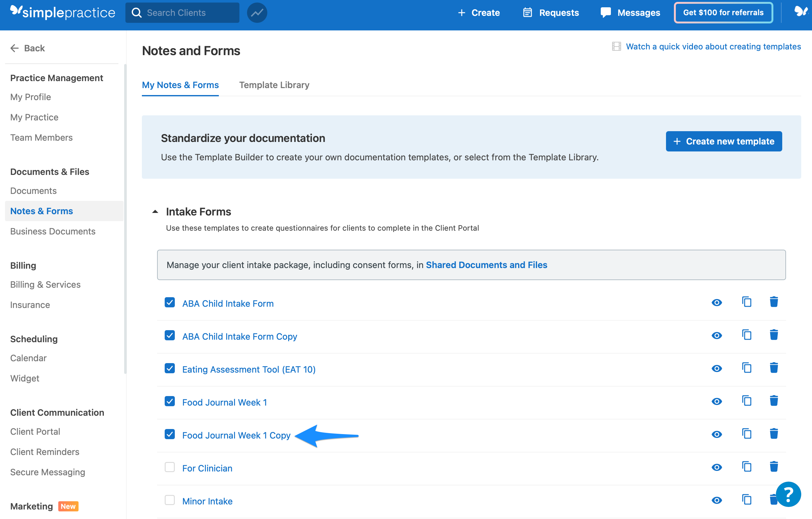Preview Eating Assessment Tool (EAT 10)

tap(717, 368)
